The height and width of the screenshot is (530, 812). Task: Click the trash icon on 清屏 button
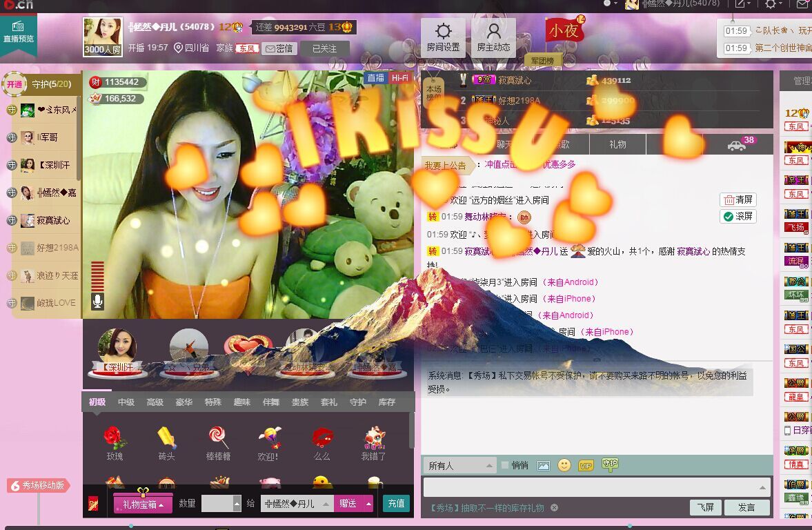[x=729, y=200]
